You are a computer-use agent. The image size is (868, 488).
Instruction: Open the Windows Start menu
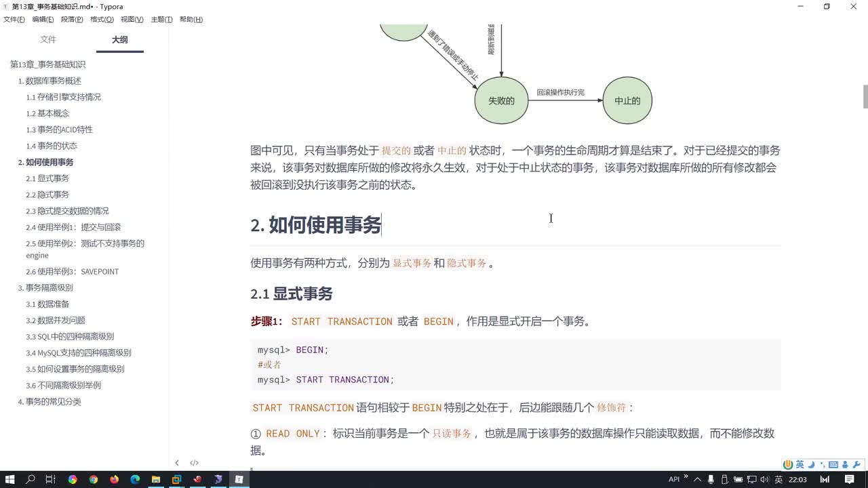(x=10, y=479)
